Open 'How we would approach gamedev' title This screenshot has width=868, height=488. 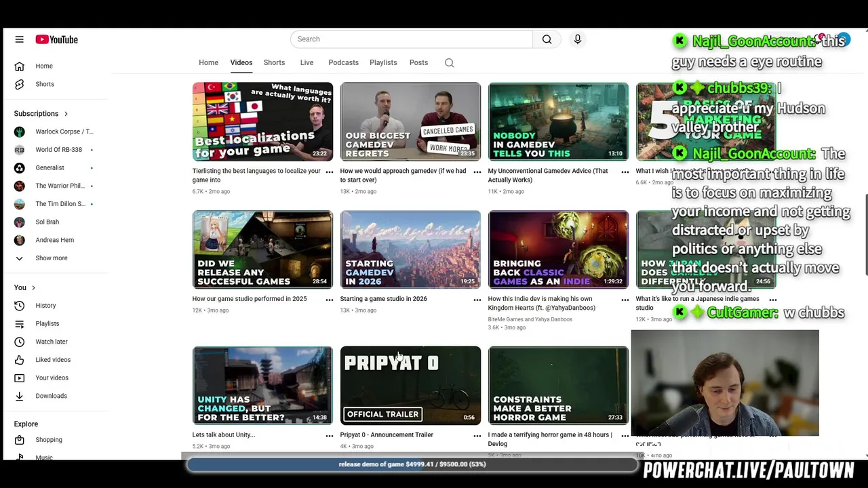403,176
